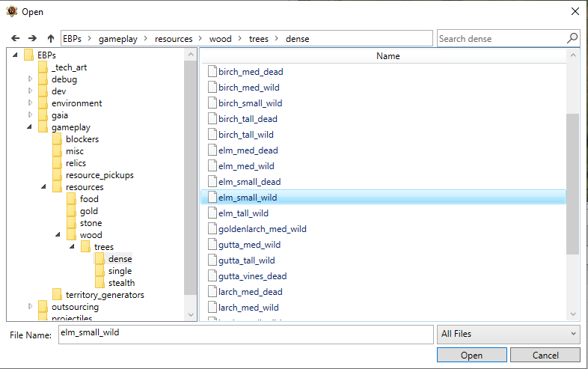588x369 pixels.
Task: Select the elm_med_dead file
Action: click(x=248, y=150)
